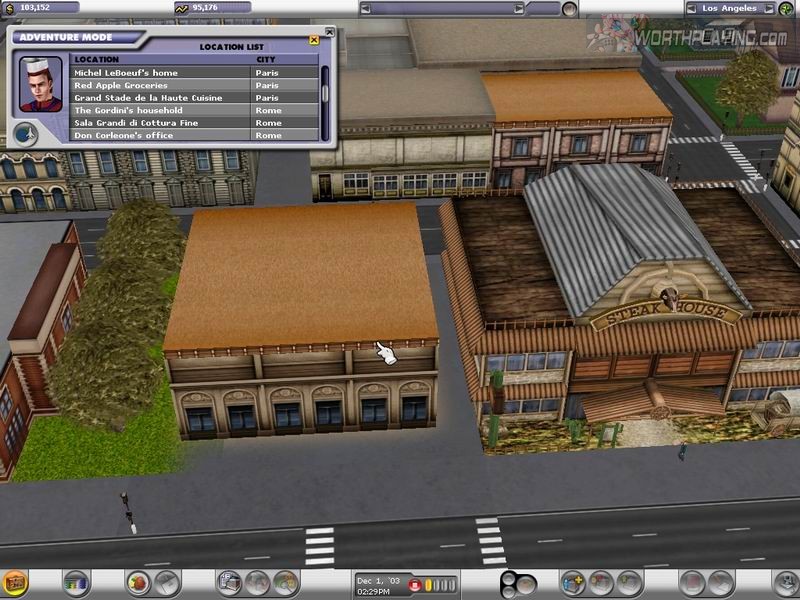
Task: Click the chef portrait in Adventure Mode panel
Action: tap(40, 84)
